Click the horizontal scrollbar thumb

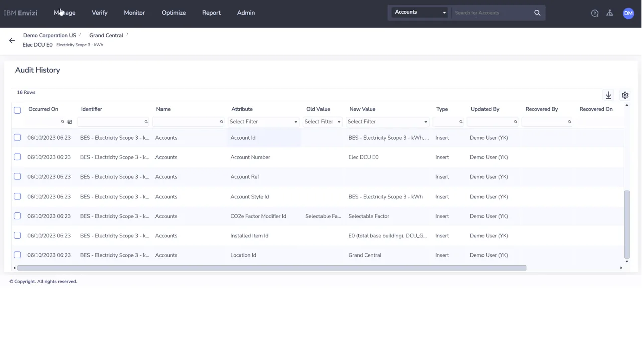coord(271,268)
